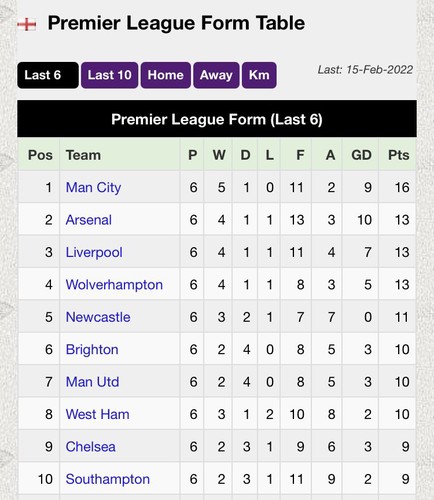Visit the Newcastle team link
Screen dimensions: 434x500
coord(98,317)
